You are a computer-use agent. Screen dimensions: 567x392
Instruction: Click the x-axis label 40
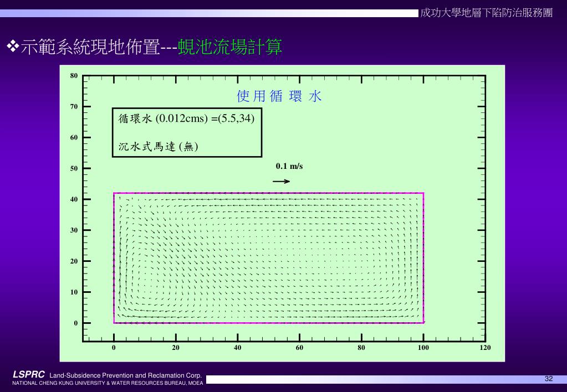click(238, 348)
